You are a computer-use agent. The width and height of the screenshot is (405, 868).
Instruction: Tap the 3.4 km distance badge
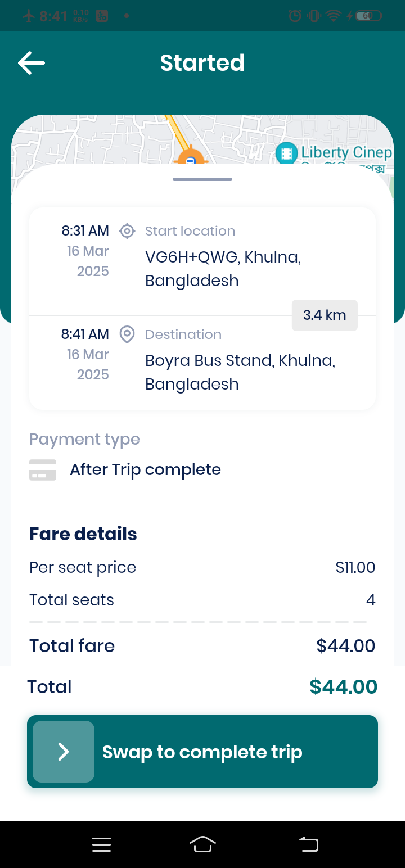pyautogui.click(x=325, y=315)
